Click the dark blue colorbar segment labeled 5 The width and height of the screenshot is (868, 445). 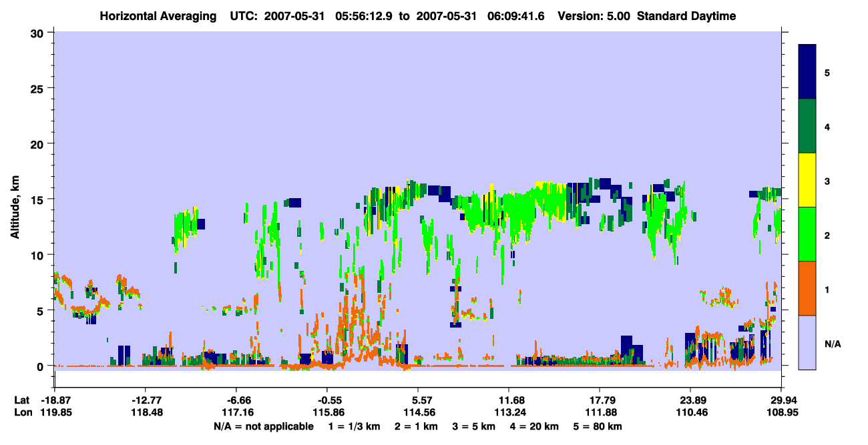[x=807, y=72]
